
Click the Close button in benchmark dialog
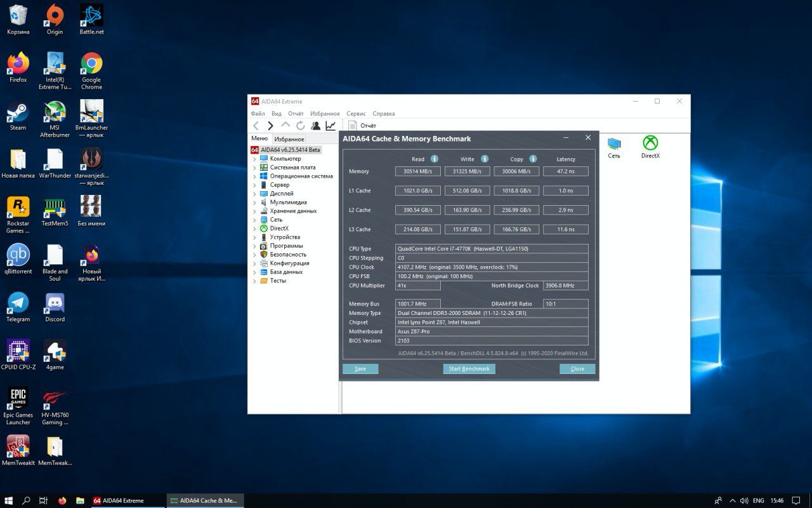(x=577, y=369)
